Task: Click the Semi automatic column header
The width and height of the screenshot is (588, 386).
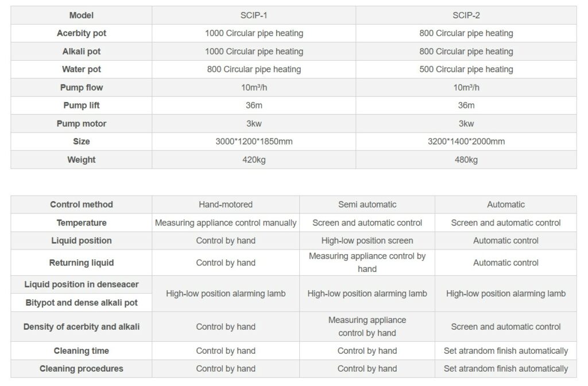Action: point(367,204)
